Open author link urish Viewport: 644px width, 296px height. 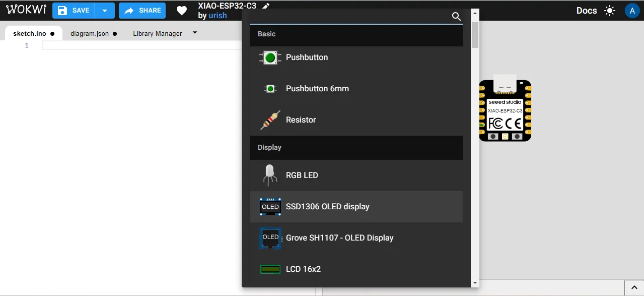[218, 16]
